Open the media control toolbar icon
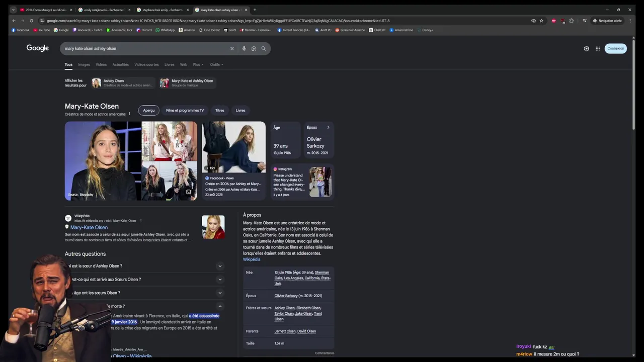 click(584, 21)
